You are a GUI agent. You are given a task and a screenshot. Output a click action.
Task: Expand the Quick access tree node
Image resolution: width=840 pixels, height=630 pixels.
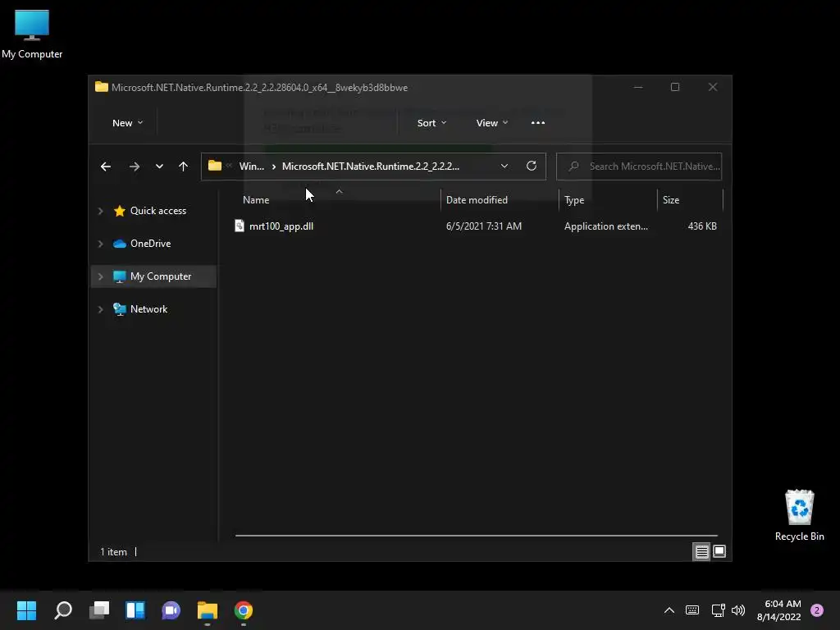point(100,211)
